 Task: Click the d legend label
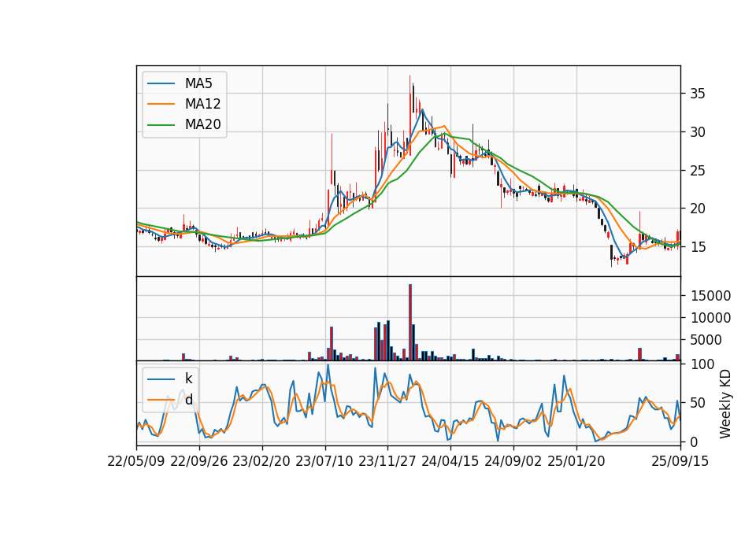point(188,400)
